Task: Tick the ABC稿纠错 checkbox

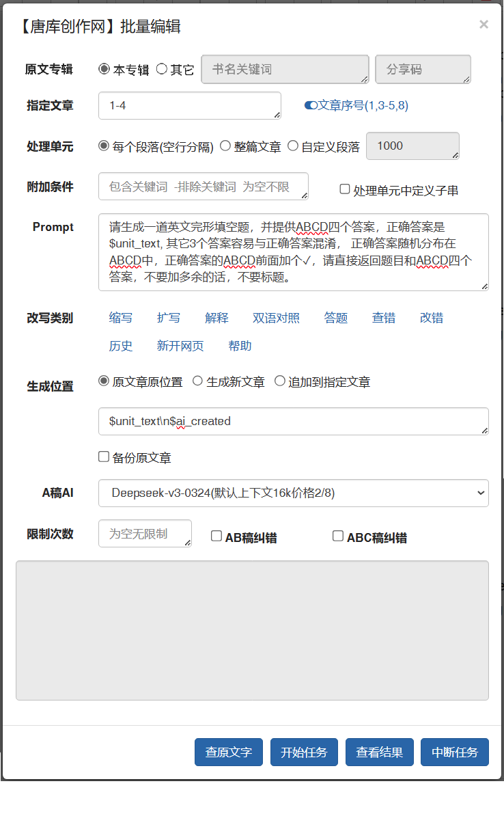Action: pos(338,536)
